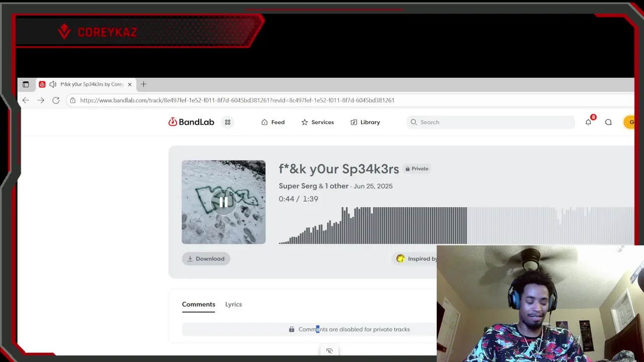
Task: Click the browser address bar URL
Action: [x=237, y=100]
